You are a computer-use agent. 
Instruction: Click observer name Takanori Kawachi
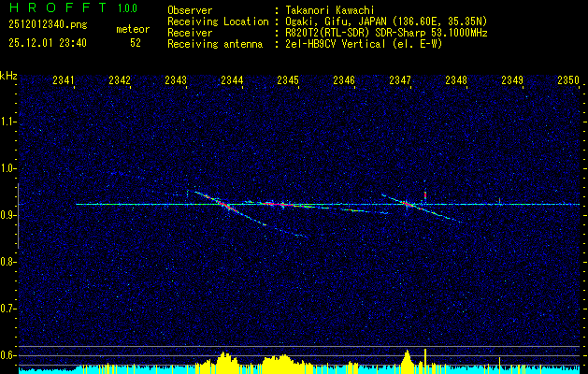[330, 10]
